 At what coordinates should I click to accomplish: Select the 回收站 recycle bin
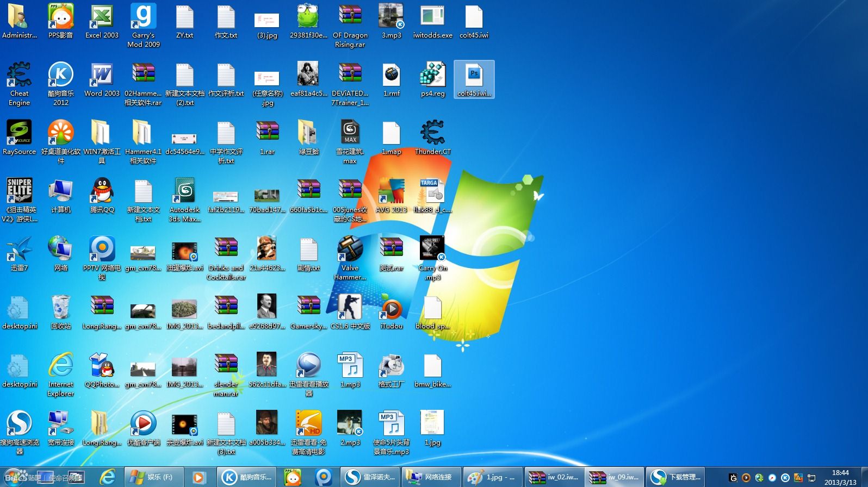[61, 313]
